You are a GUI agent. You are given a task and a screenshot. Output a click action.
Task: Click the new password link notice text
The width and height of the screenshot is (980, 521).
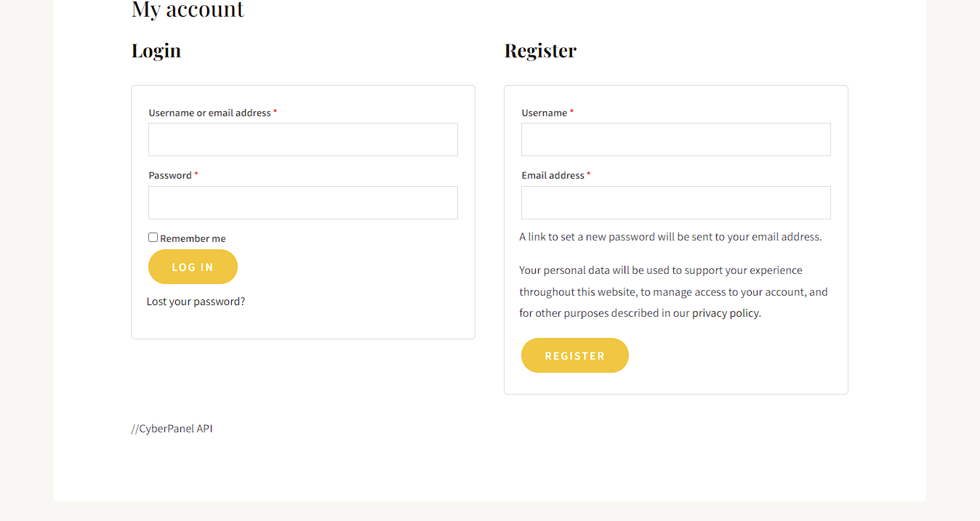click(x=670, y=237)
